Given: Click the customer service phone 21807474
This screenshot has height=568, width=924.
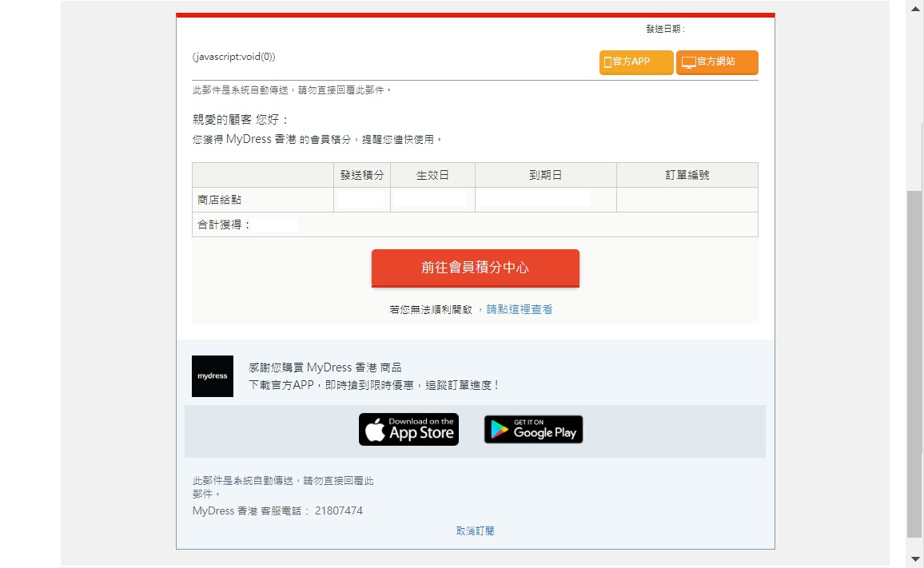Looking at the screenshot, I should coord(339,510).
